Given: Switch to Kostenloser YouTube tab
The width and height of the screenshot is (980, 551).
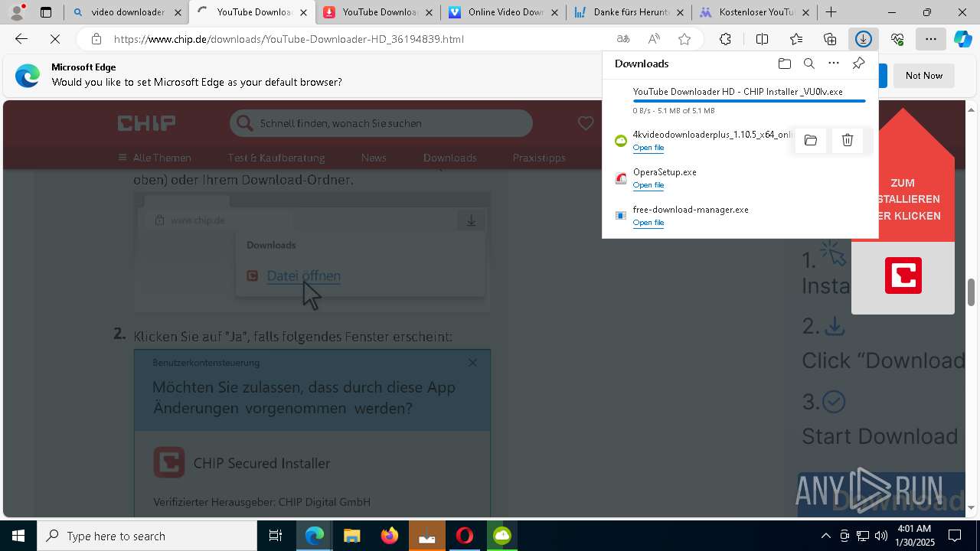Looking at the screenshot, I should [x=754, y=12].
